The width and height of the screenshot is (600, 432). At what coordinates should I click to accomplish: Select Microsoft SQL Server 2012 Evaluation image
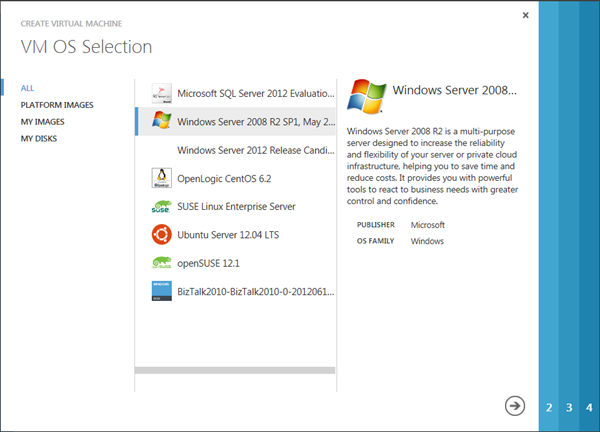pos(236,93)
